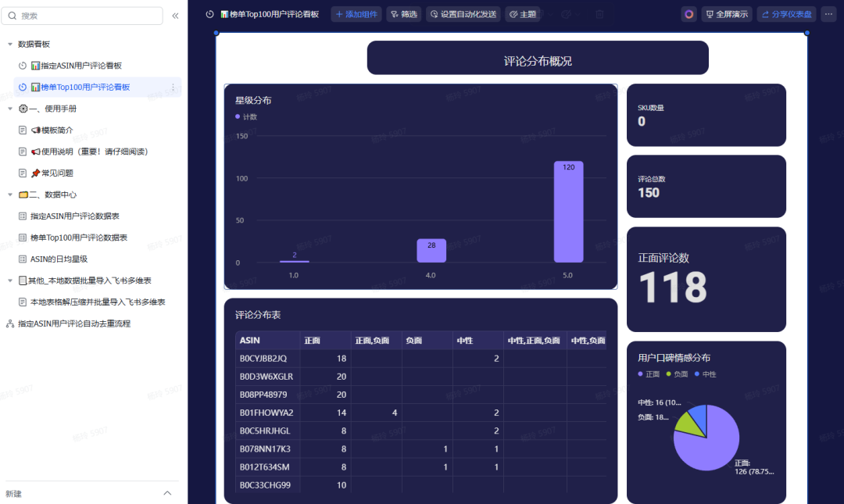This screenshot has height=504, width=844.
Task: Click the 筛选 filter toolbar button
Action: 403,14
